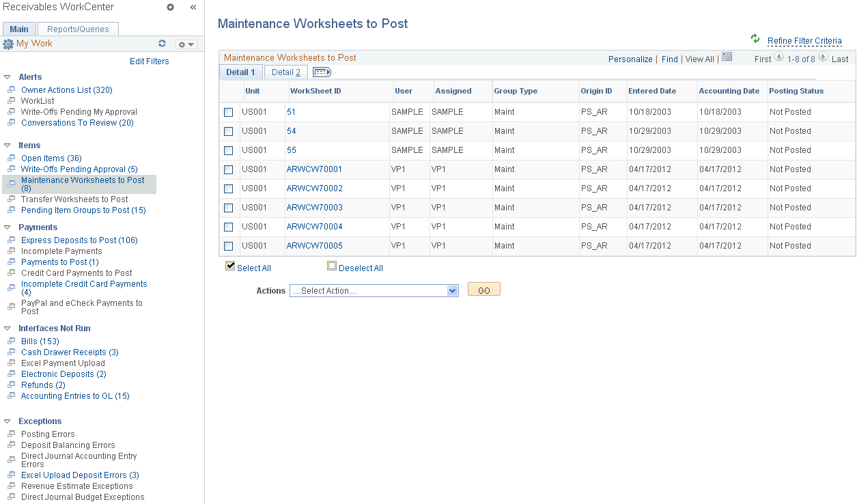Refresh the My Work pagelet
The image size is (857, 504).
(162, 42)
